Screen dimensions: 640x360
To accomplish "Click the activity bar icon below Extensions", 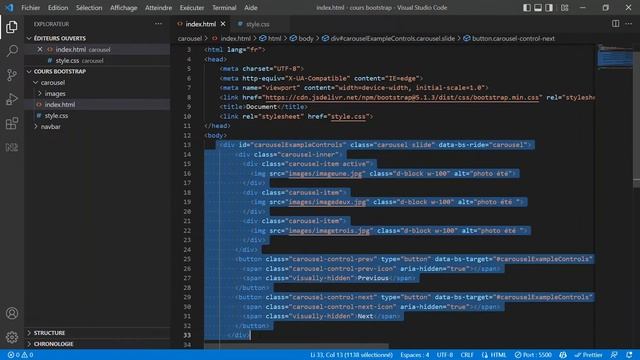I will pos(12,147).
